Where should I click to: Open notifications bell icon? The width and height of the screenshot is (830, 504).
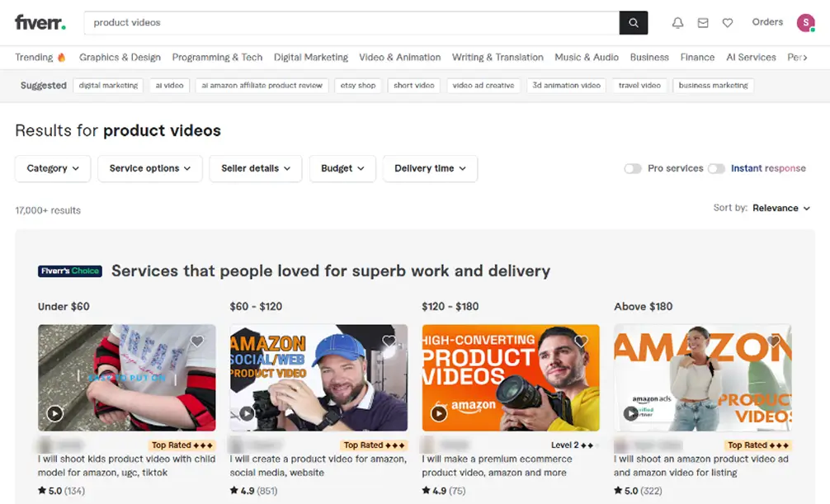click(x=677, y=23)
